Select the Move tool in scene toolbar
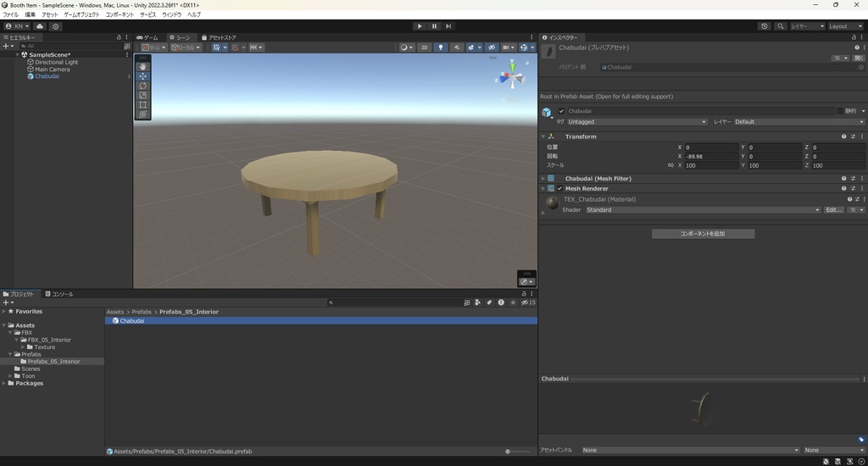Screen dimensions: 868x466 tap(142, 75)
